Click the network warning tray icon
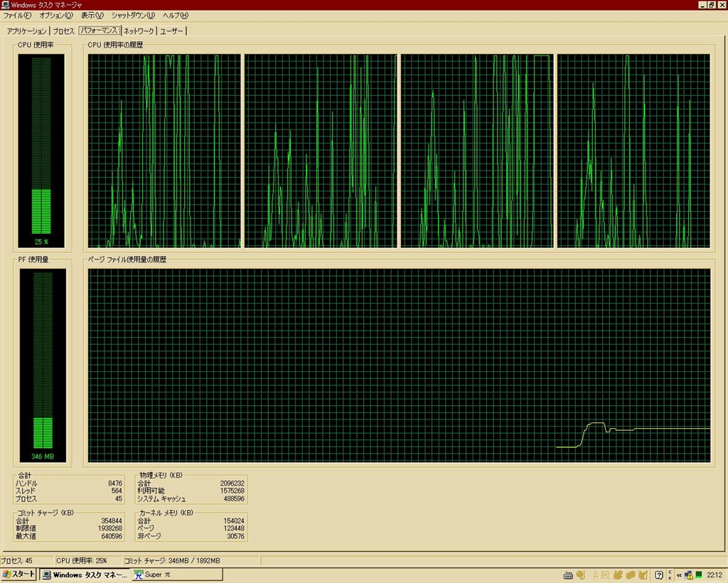This screenshot has height=583, width=728. 688,576
